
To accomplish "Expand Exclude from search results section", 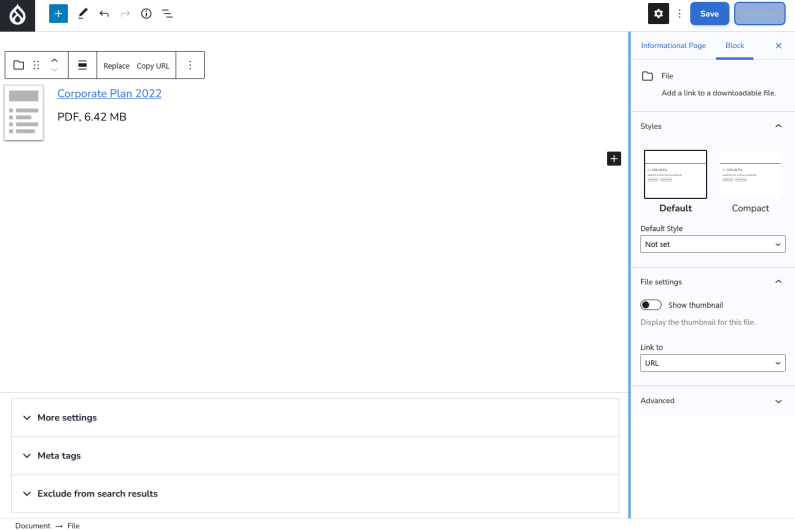I will click(315, 493).
